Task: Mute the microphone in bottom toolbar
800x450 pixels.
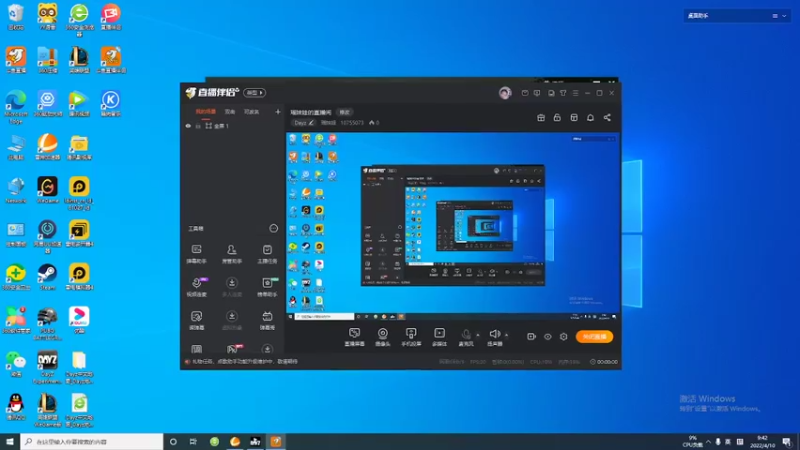Action: pyautogui.click(x=466, y=337)
